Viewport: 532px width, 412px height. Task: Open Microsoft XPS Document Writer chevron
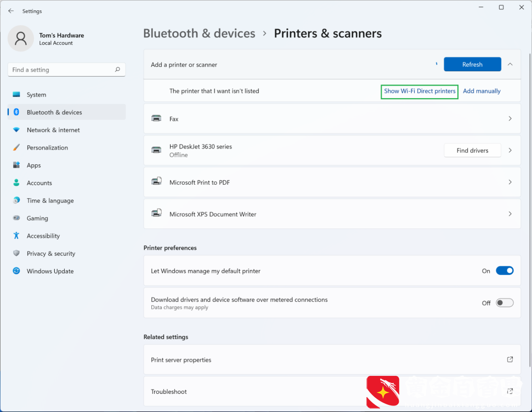[x=510, y=214]
